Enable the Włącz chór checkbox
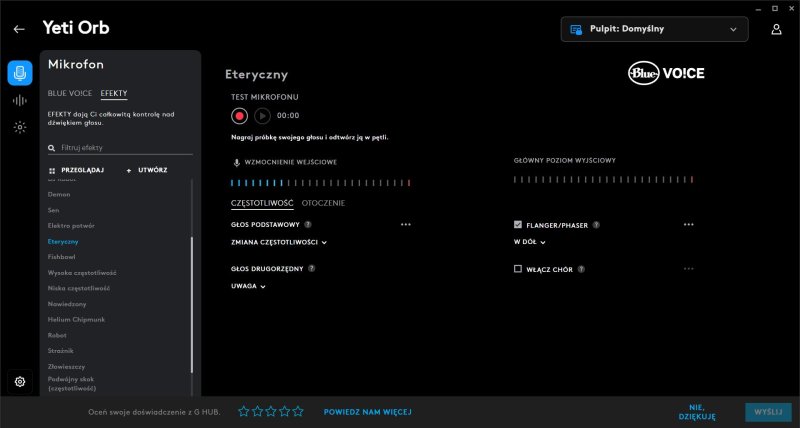800x428 pixels. (518, 269)
